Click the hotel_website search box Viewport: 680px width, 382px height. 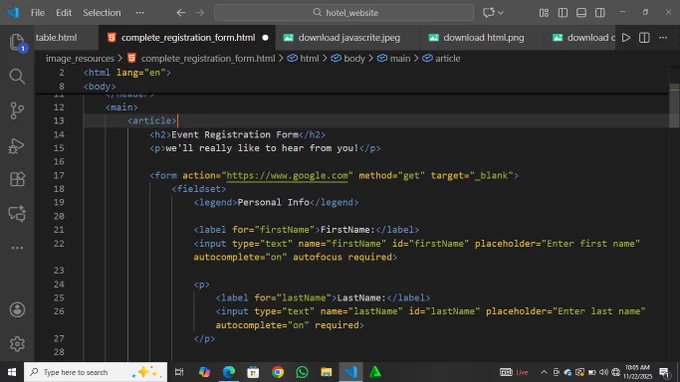[x=344, y=13]
